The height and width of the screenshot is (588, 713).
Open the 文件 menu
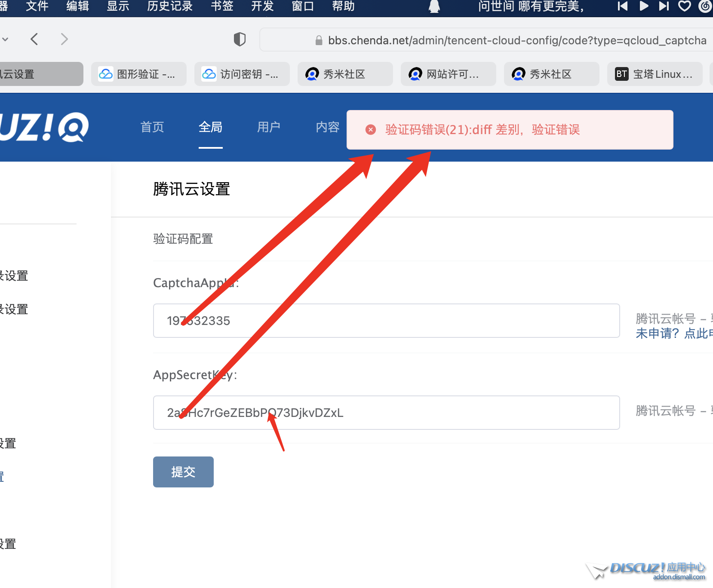[37, 6]
